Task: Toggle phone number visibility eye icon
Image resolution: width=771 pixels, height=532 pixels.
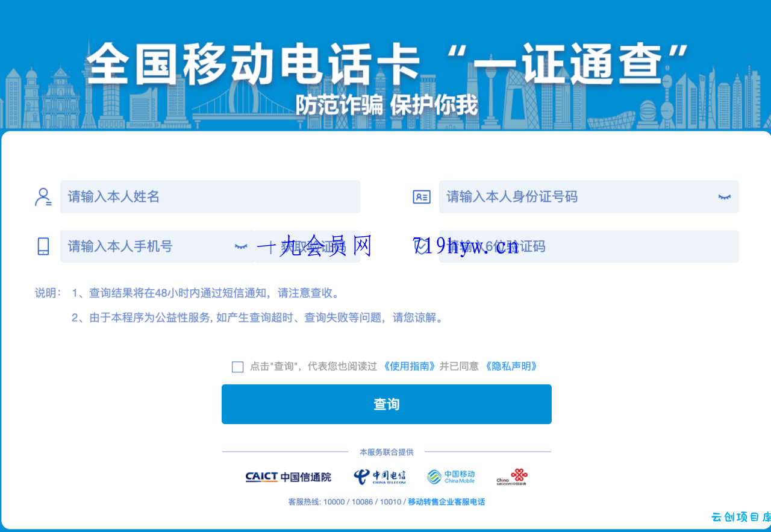Action: point(241,246)
